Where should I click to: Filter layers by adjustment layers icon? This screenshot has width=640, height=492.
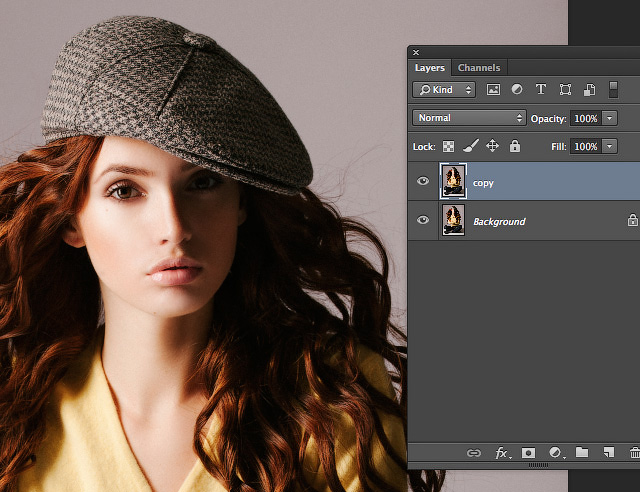coord(517,90)
